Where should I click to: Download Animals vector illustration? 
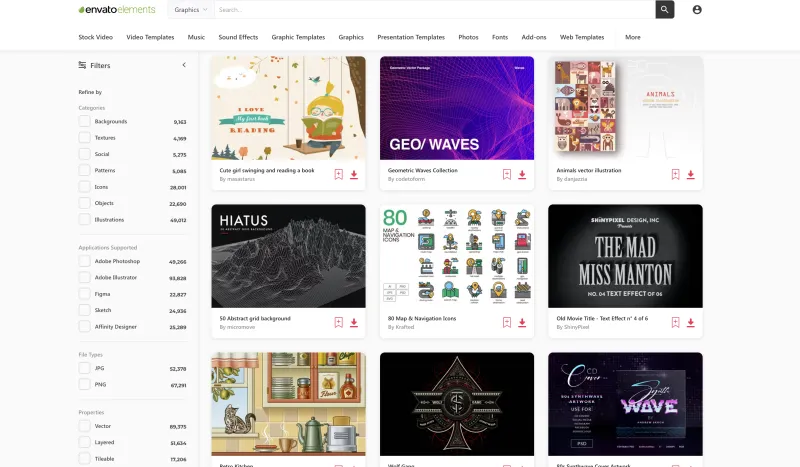[690, 175]
